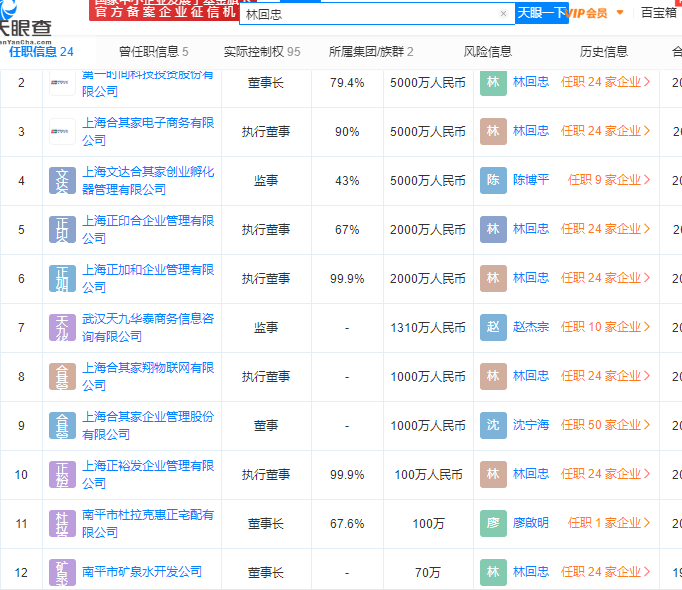Clear the search box with the X icon

click(x=503, y=14)
